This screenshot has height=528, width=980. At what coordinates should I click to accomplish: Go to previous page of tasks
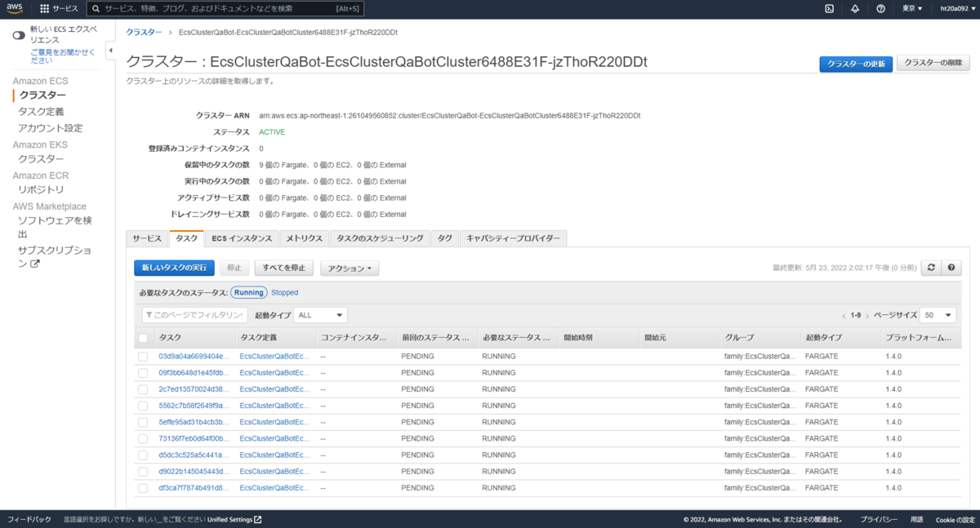coord(844,316)
